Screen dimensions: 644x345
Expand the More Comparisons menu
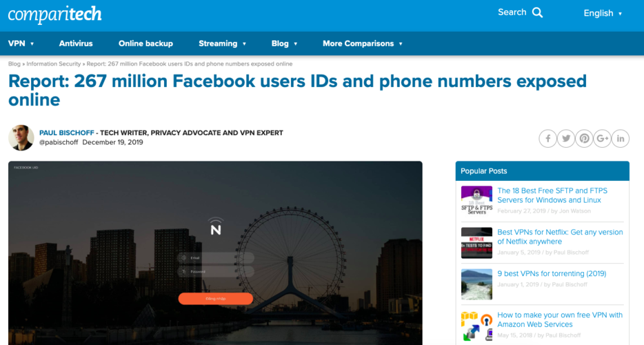coord(362,43)
